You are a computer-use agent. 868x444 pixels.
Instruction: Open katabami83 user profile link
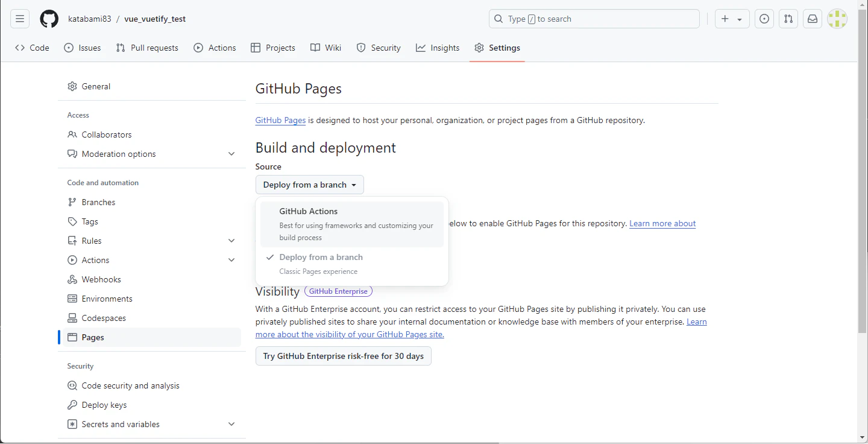tap(90, 19)
